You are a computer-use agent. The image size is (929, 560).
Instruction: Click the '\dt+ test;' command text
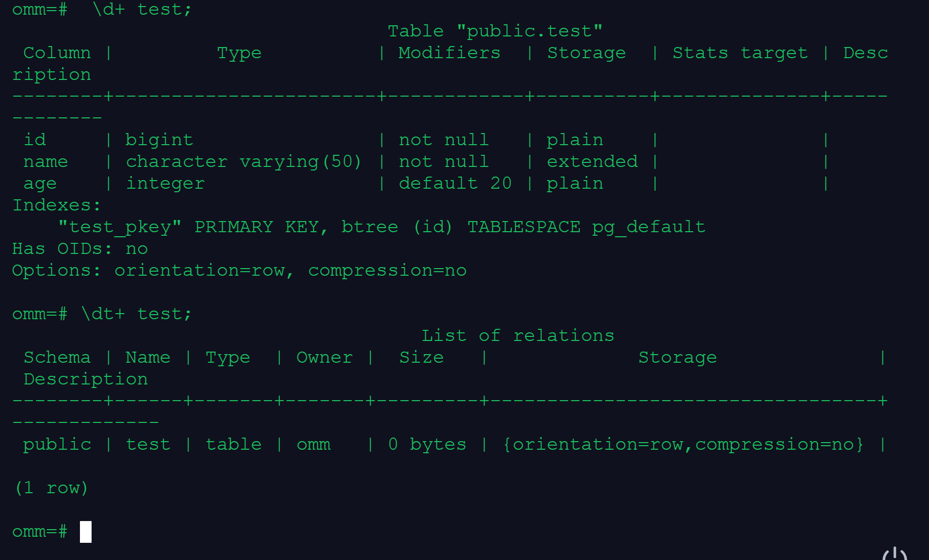tap(137, 314)
